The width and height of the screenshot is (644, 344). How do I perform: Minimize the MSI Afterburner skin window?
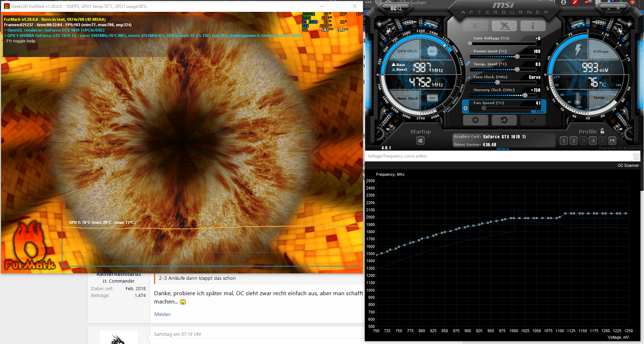click(x=608, y=8)
